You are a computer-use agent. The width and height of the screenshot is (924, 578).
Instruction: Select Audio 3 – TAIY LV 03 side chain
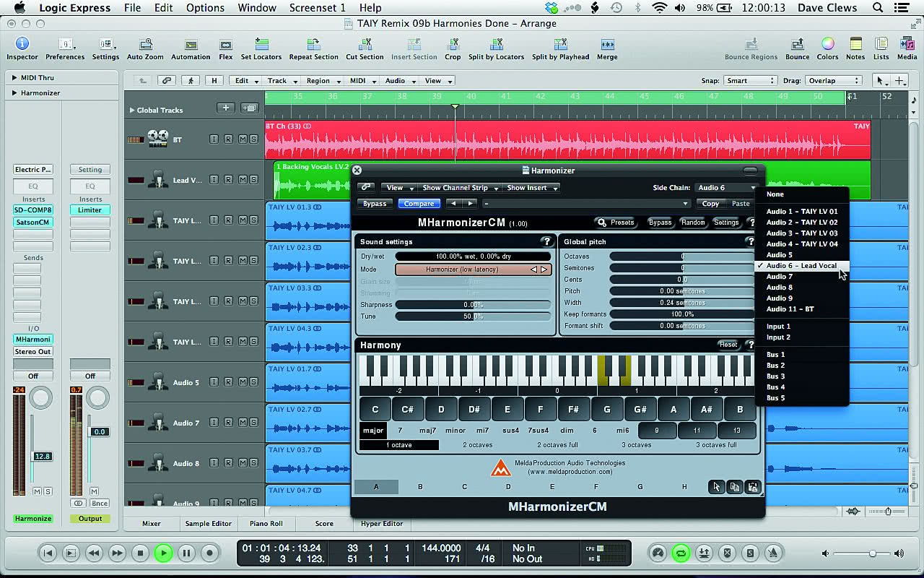pos(802,233)
